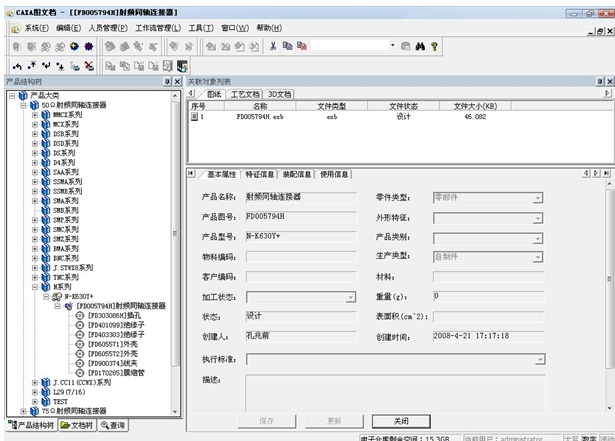The height and width of the screenshot is (441, 615).
Task: Expand the 75Ω射频同轴连接器 node
Action: (x=23, y=410)
